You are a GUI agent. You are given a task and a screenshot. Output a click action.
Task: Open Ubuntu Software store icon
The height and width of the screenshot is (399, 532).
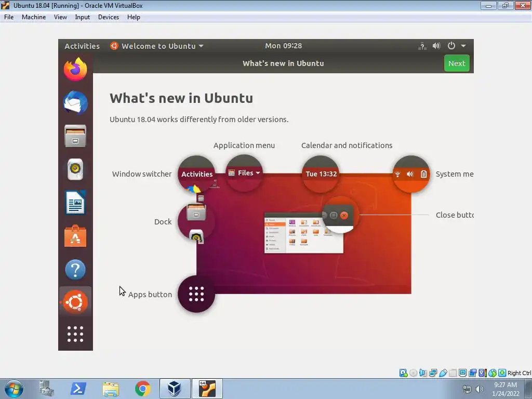pyautogui.click(x=75, y=236)
